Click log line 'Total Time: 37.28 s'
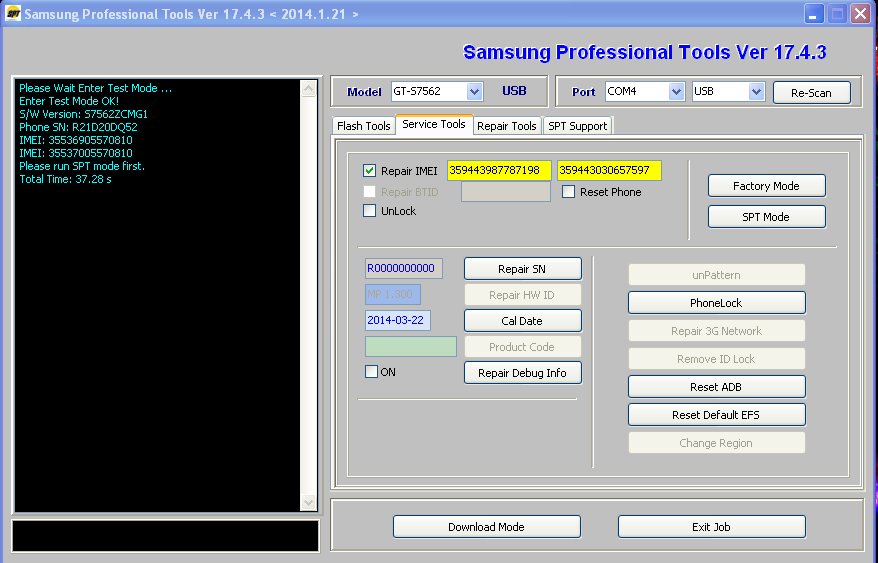Image resolution: width=878 pixels, height=563 pixels. pos(66,179)
